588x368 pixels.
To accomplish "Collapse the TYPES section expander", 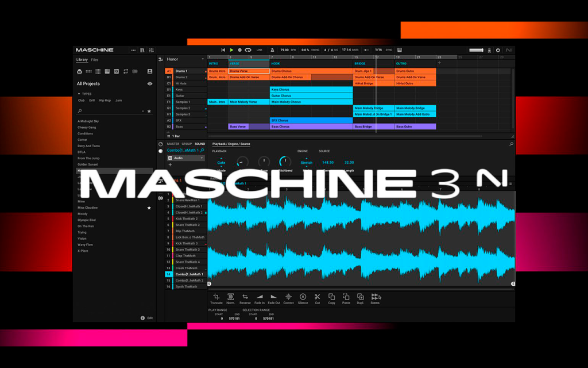I will click(79, 94).
